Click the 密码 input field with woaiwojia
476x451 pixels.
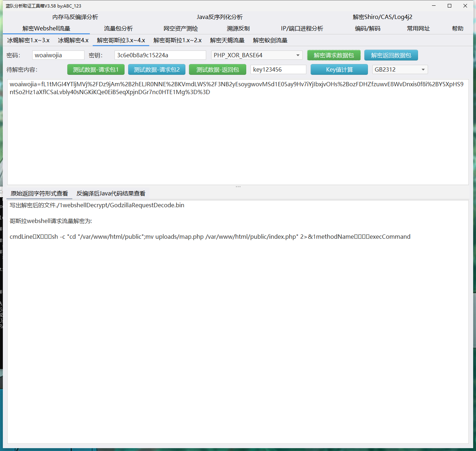(58, 55)
